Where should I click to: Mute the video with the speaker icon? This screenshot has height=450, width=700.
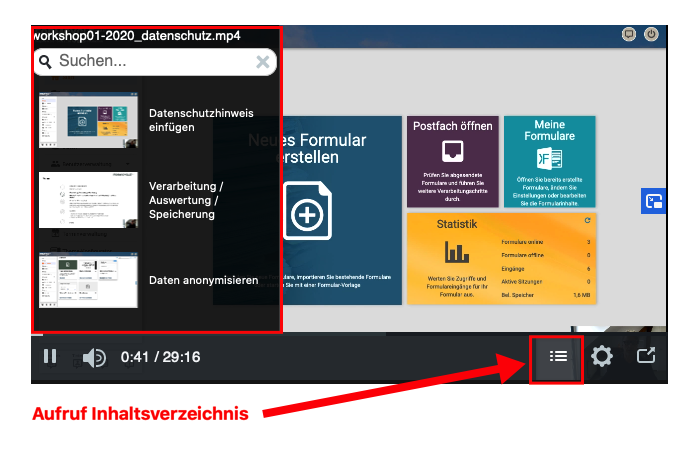click(94, 357)
